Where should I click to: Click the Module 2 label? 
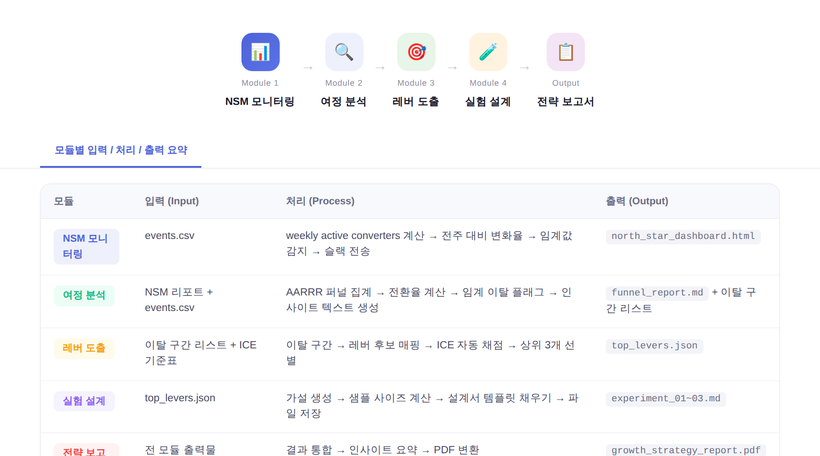point(344,83)
